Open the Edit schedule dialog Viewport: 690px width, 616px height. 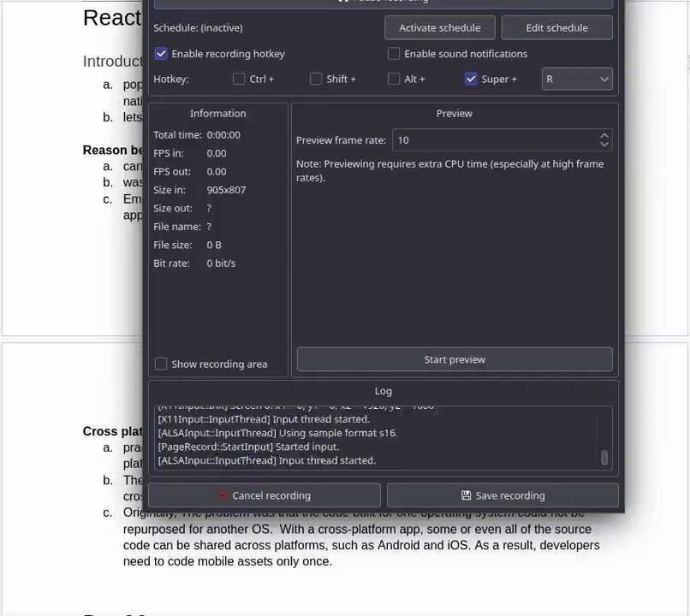pyautogui.click(x=556, y=27)
